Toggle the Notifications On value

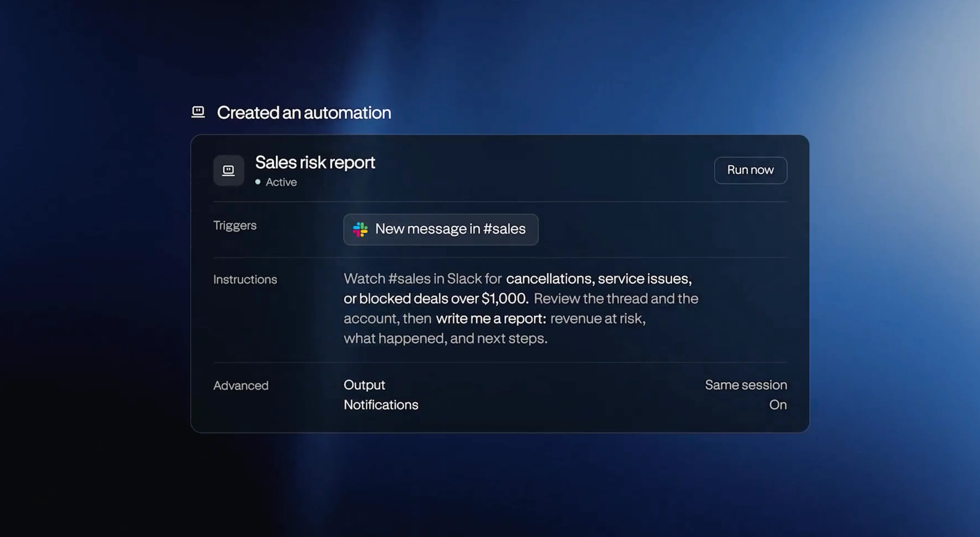point(778,405)
